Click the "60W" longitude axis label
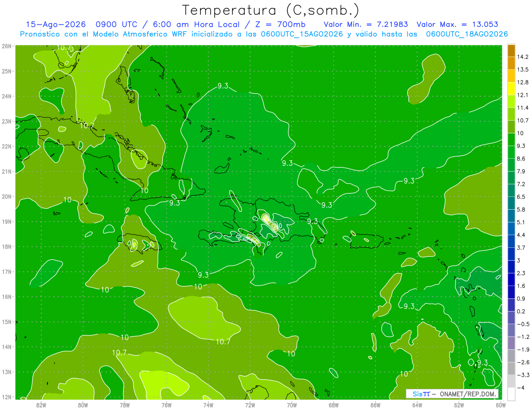The width and height of the screenshot is (532, 411). 501,404
